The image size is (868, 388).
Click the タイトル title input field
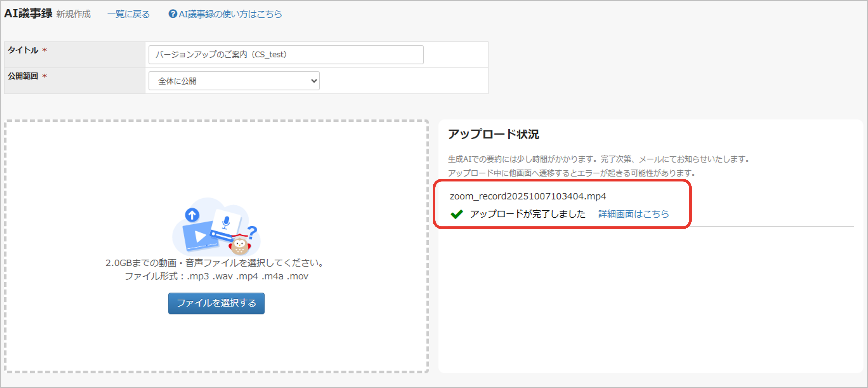click(x=286, y=55)
